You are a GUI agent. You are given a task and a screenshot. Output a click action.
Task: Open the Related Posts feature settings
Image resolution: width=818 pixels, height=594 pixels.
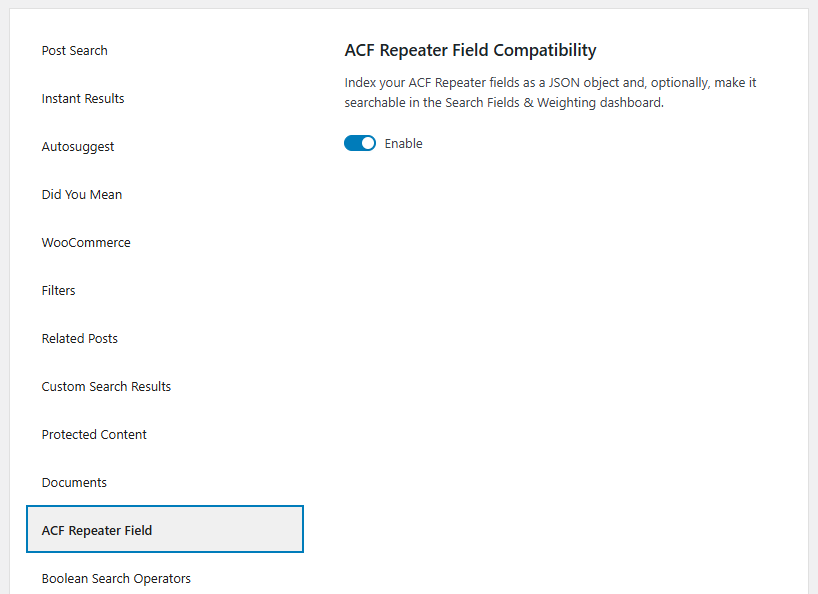[x=79, y=338]
